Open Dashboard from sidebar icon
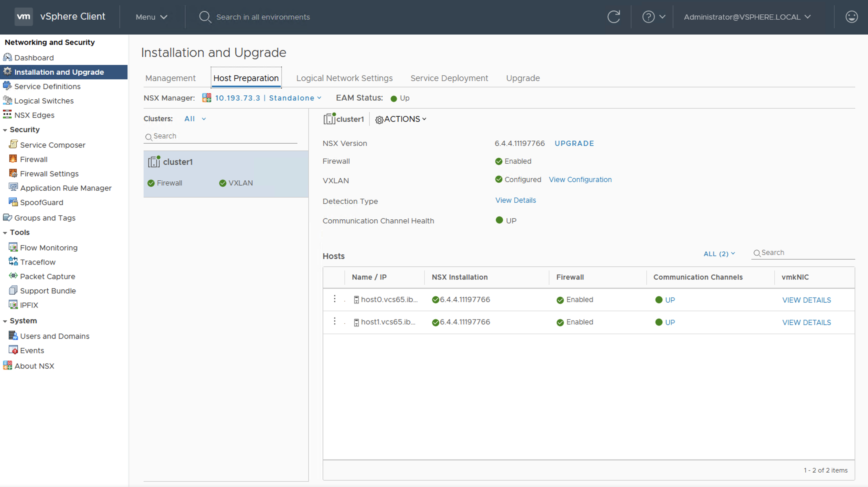868x487 pixels. click(x=7, y=58)
